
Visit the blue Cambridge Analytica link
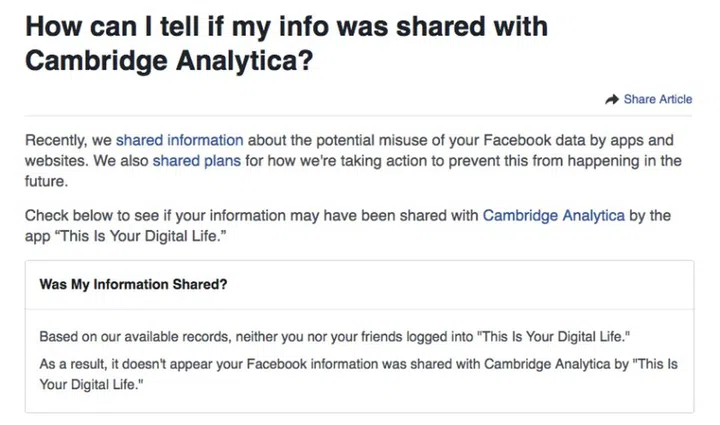click(x=553, y=214)
